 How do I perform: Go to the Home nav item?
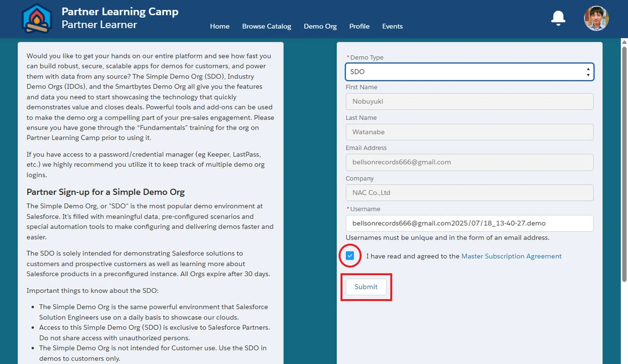(220, 26)
